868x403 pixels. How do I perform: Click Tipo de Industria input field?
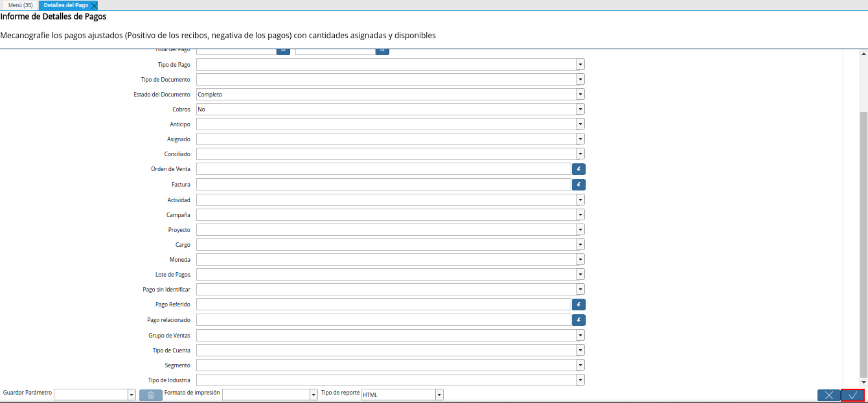coord(386,380)
